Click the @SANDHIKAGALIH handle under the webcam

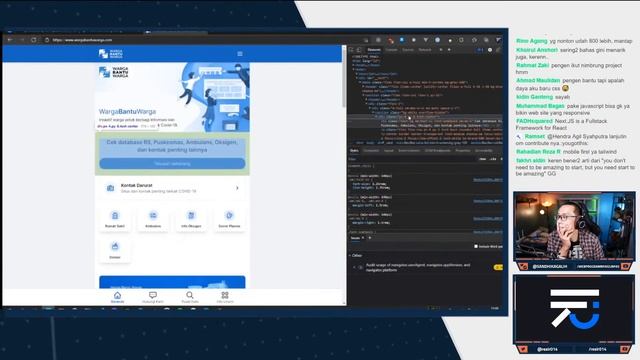[x=549, y=267]
